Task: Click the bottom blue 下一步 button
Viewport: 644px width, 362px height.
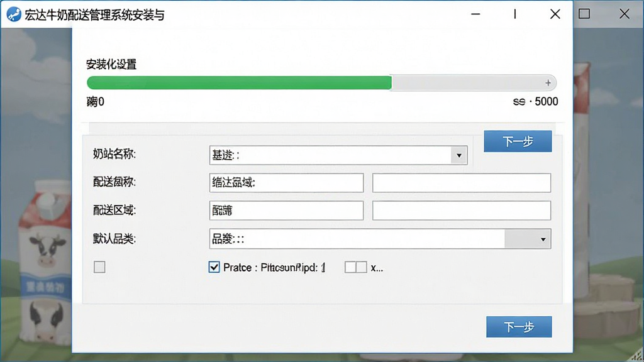Action: pyautogui.click(x=519, y=327)
